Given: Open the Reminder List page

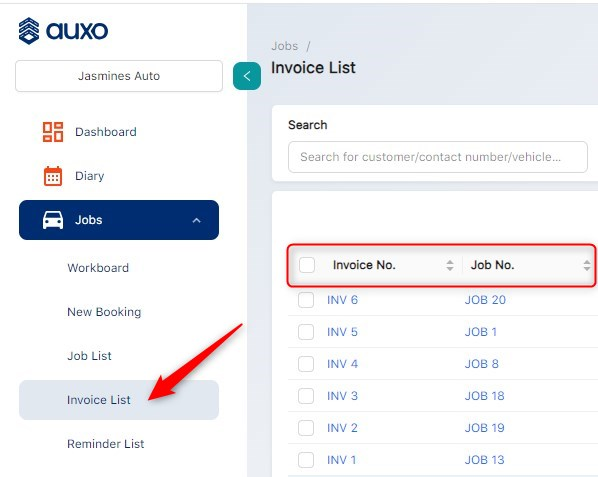Looking at the screenshot, I should pyautogui.click(x=106, y=444).
